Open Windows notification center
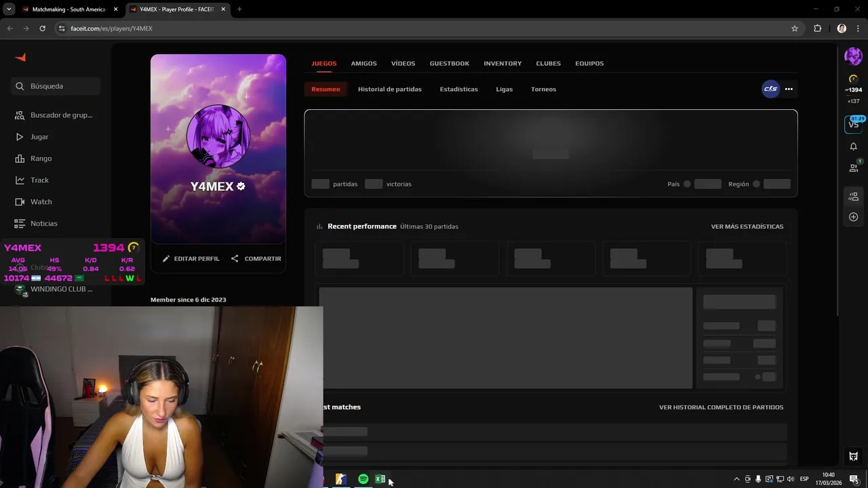This screenshot has height=488, width=868. [854, 479]
